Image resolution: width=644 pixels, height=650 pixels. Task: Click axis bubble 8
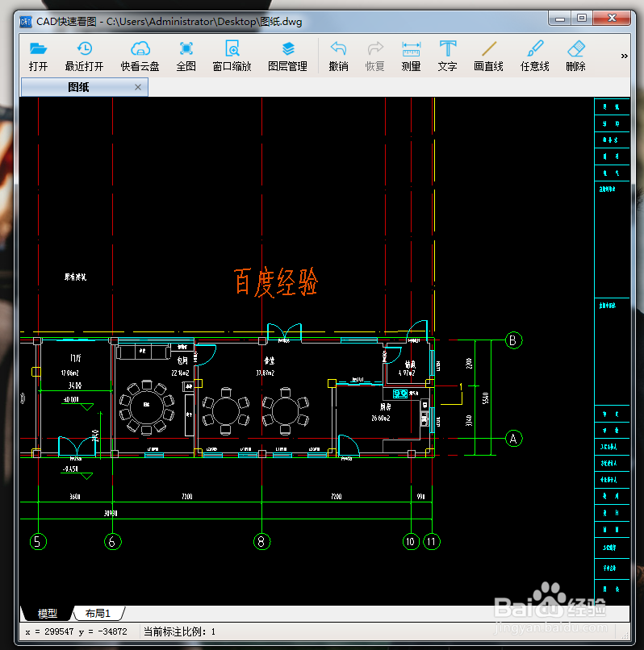click(261, 541)
